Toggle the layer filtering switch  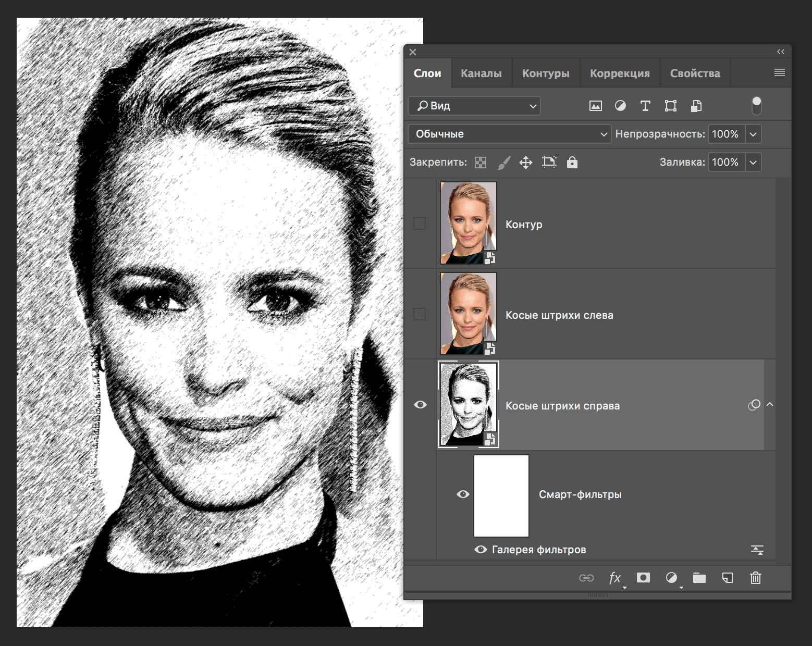pyautogui.click(x=756, y=105)
